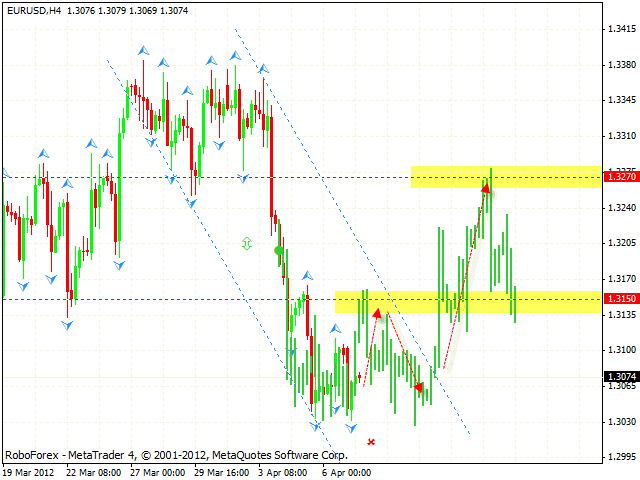Select the red X mark below the candles
The image size is (640, 480).
tap(371, 441)
